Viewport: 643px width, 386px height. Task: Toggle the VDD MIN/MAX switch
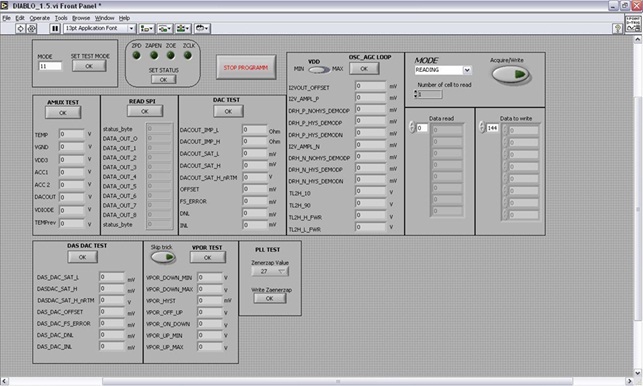click(x=319, y=69)
